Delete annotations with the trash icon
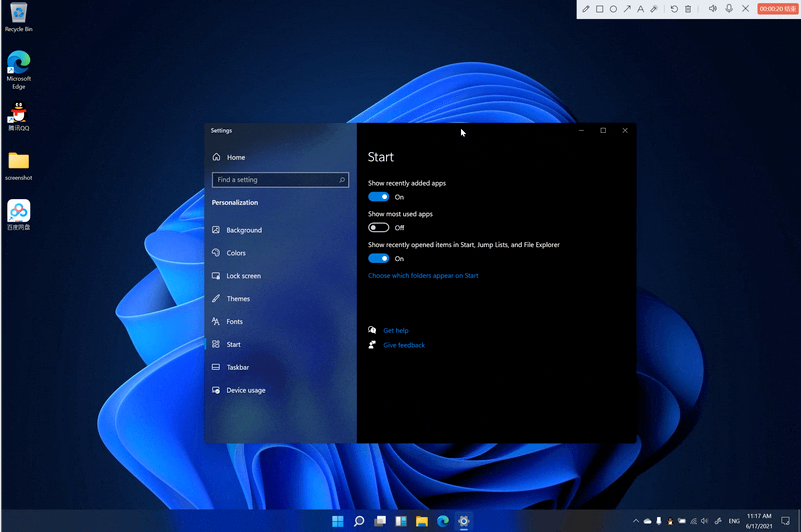 point(688,9)
